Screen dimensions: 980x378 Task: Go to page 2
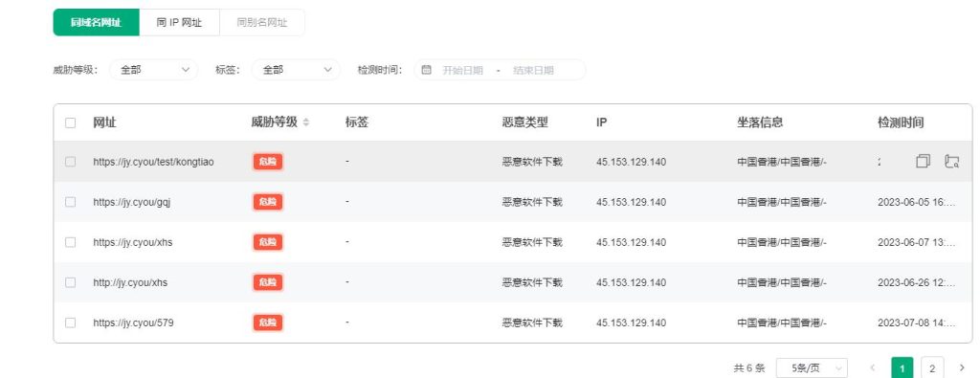coord(932,368)
